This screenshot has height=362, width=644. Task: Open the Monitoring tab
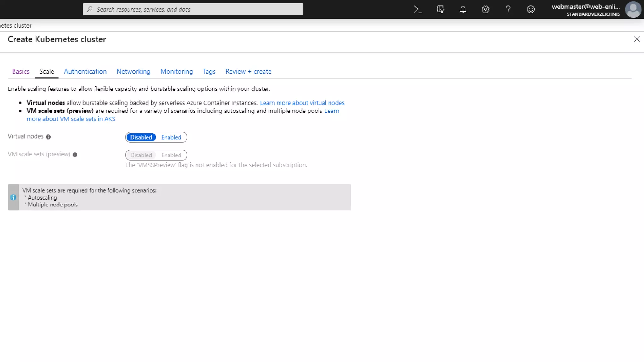[x=176, y=72]
